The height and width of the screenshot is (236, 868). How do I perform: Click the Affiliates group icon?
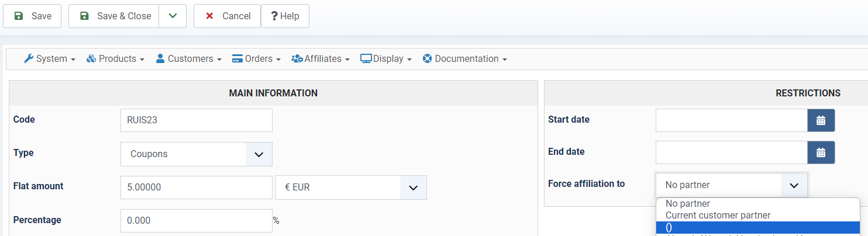point(297,59)
